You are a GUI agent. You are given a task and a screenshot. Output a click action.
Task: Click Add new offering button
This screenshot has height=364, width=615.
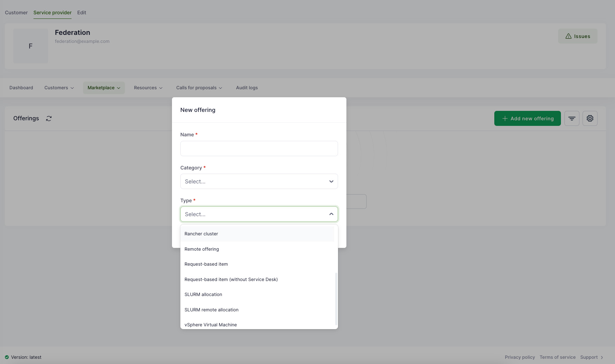click(527, 119)
